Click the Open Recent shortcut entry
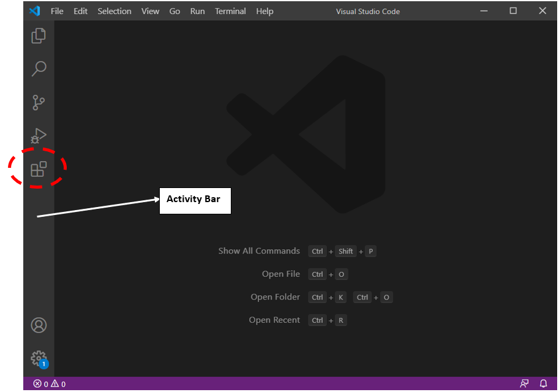The width and height of the screenshot is (559, 392). [274, 320]
